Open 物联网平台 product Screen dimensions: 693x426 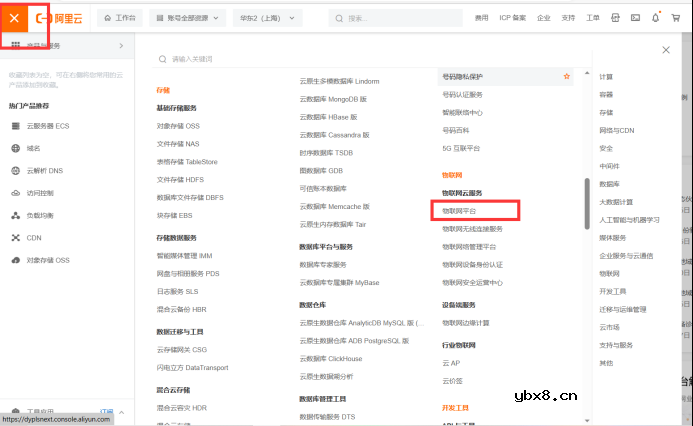coord(459,211)
